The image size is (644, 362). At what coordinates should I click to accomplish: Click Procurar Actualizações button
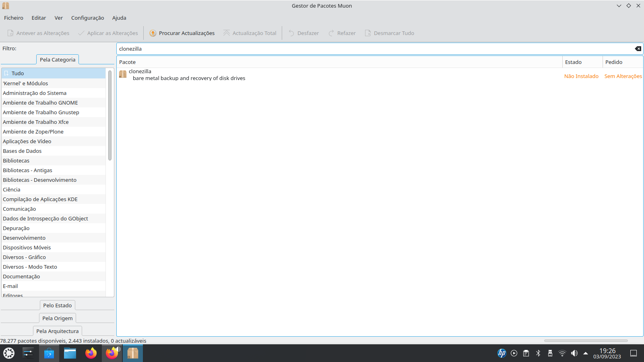click(182, 33)
